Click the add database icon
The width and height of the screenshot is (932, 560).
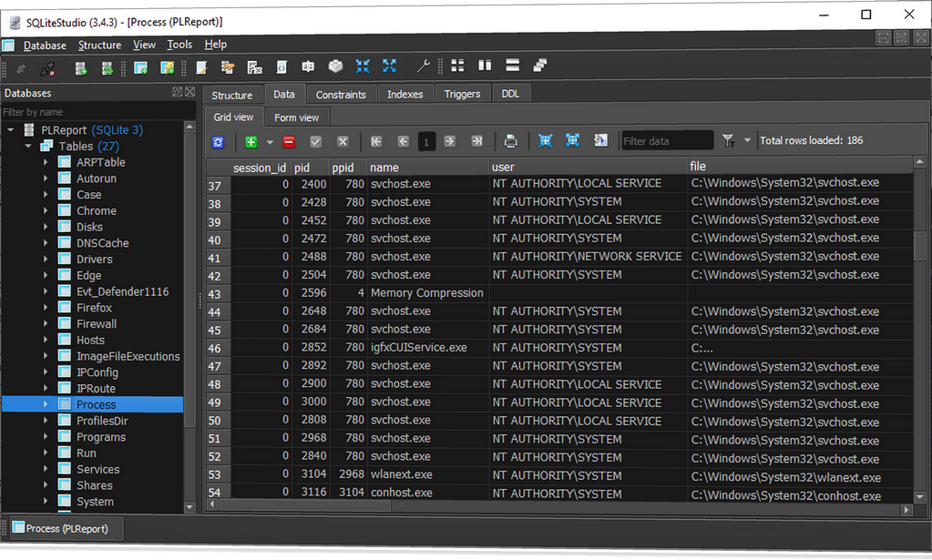pyautogui.click(x=81, y=68)
